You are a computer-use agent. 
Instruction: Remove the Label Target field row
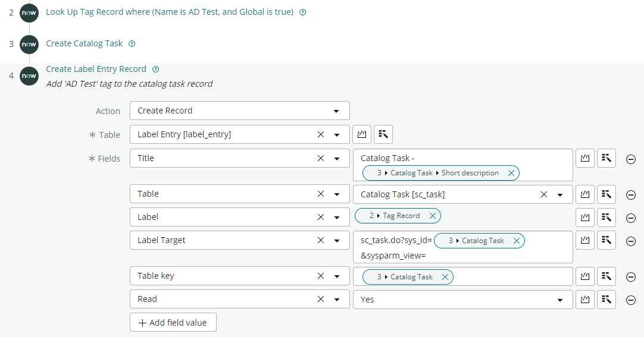tap(631, 241)
